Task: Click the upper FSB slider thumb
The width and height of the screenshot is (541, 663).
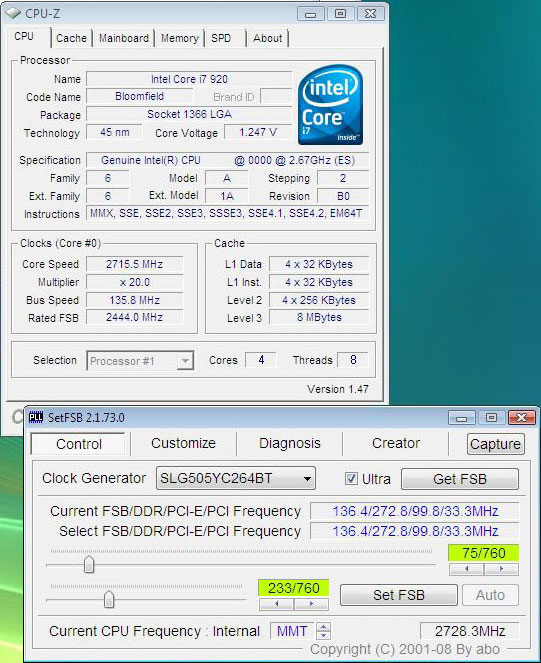Action: [89, 564]
